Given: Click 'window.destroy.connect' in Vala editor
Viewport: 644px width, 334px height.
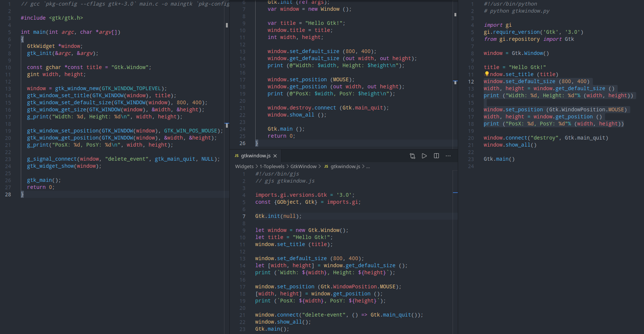Looking at the screenshot, I should tap(302, 108).
